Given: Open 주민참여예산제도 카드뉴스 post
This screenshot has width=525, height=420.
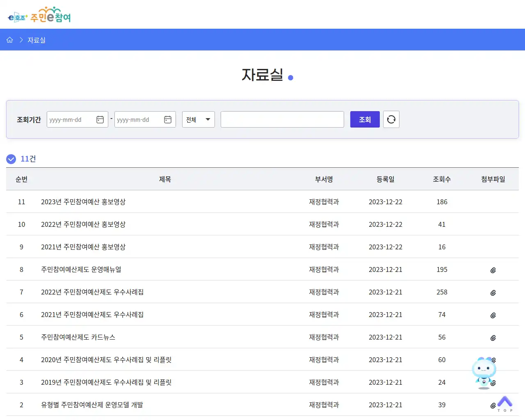Looking at the screenshot, I should point(78,337).
